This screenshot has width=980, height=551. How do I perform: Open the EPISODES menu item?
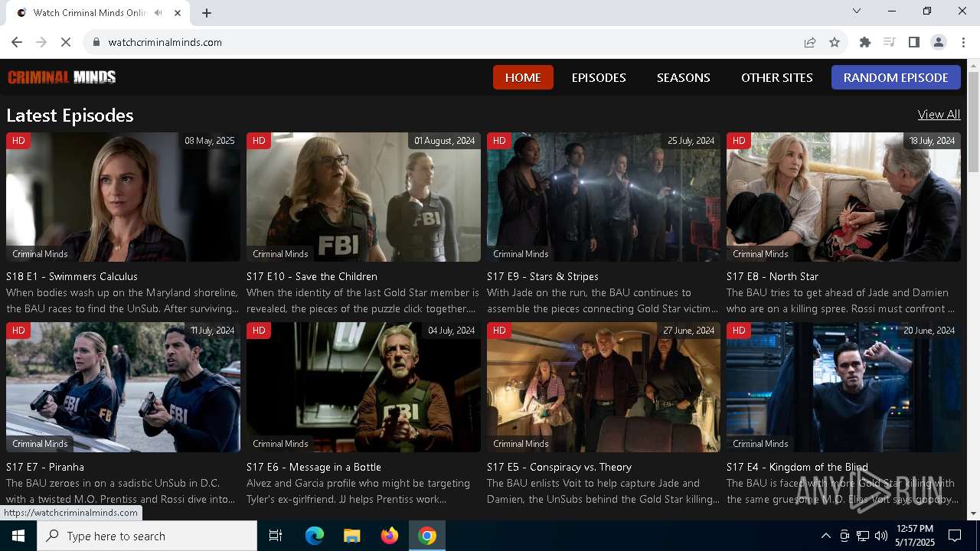[x=599, y=77]
